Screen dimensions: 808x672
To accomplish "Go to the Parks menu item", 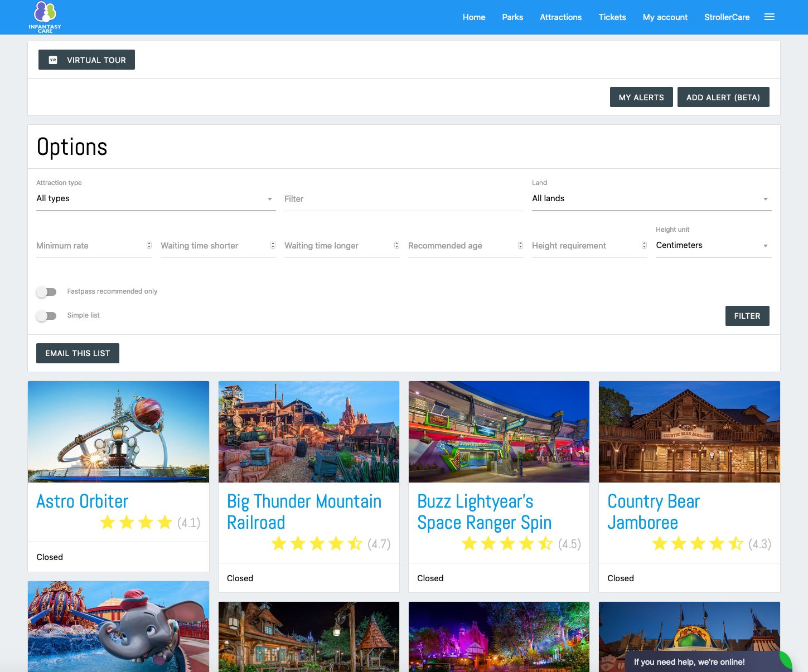I will tap(512, 17).
